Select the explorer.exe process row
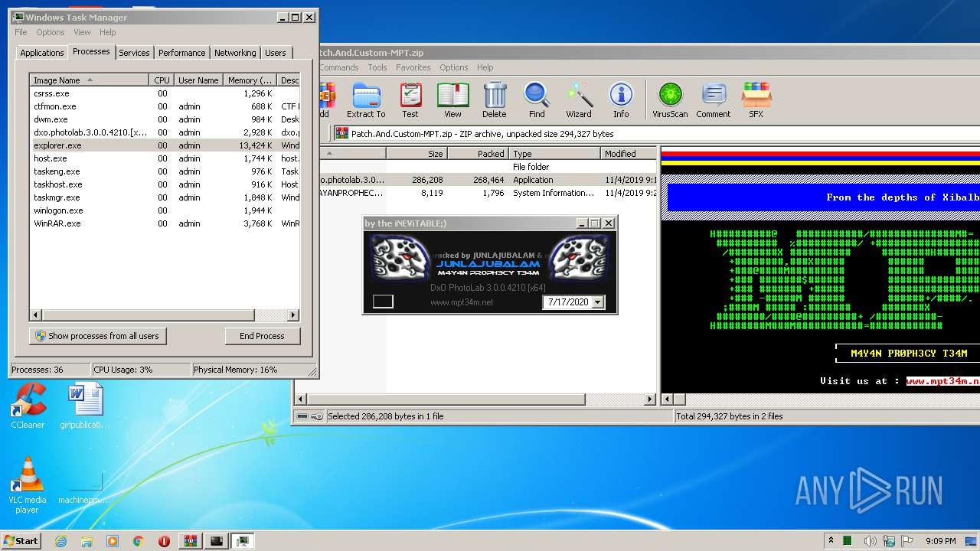The image size is (980, 551). [x=165, y=145]
